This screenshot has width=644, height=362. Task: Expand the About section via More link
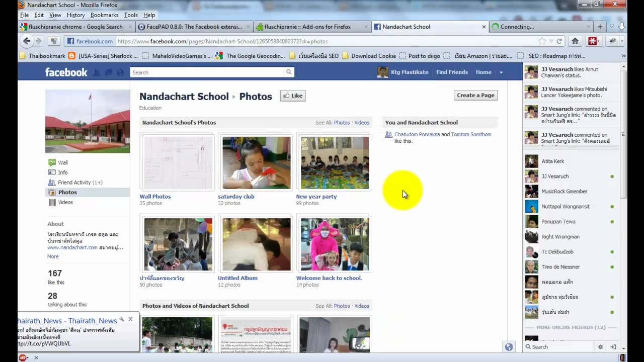click(53, 256)
